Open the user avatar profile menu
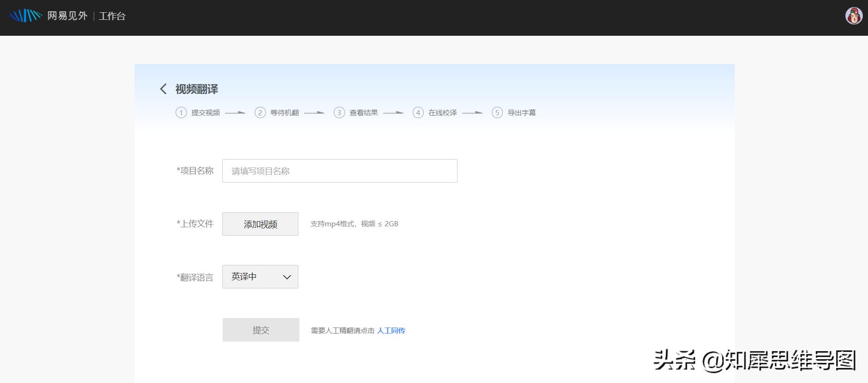The image size is (868, 383). coord(853,16)
